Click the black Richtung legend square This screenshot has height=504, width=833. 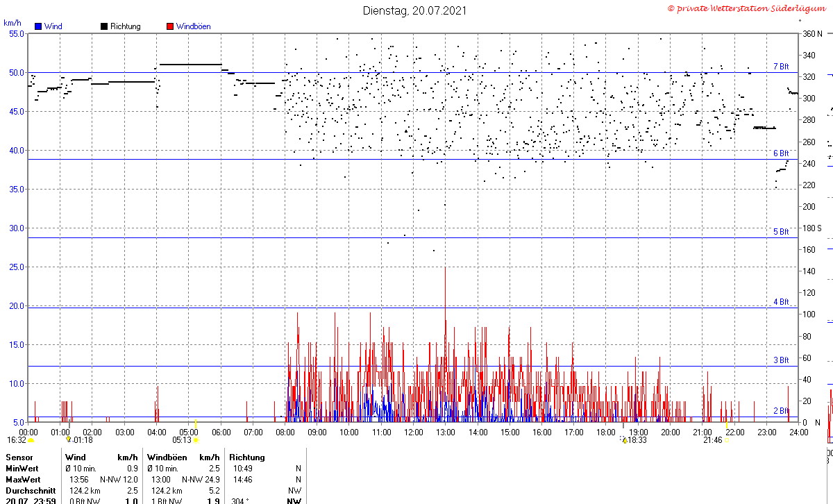(104, 26)
